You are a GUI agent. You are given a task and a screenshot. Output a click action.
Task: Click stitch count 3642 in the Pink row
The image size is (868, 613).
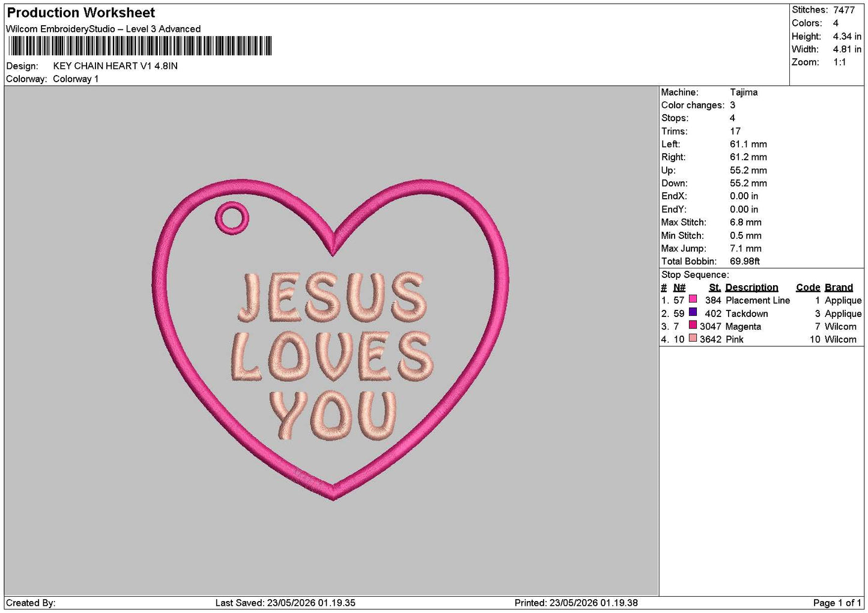(x=710, y=340)
